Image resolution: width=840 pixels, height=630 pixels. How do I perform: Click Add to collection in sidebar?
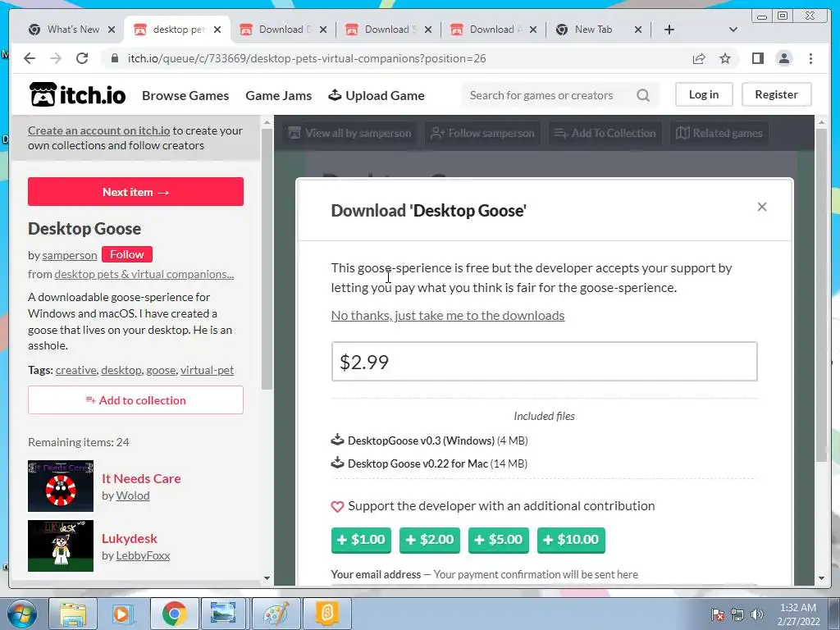[135, 400]
